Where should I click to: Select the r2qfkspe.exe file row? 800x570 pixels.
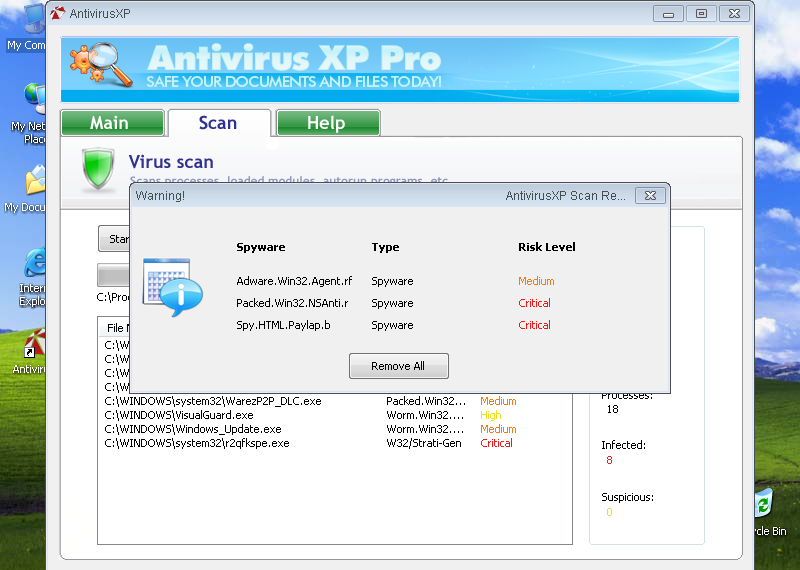(x=335, y=443)
